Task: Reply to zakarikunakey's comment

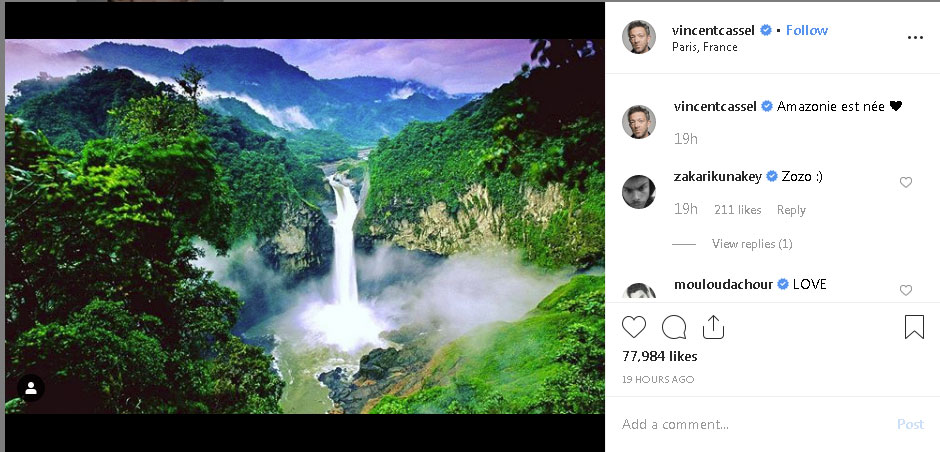Action: coord(791,210)
